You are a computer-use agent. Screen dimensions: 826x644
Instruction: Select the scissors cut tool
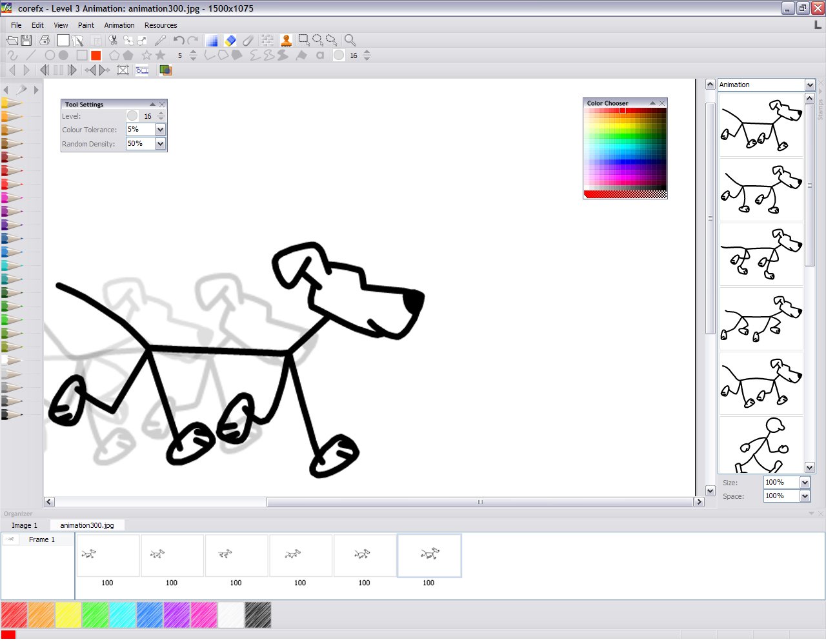pyautogui.click(x=114, y=40)
